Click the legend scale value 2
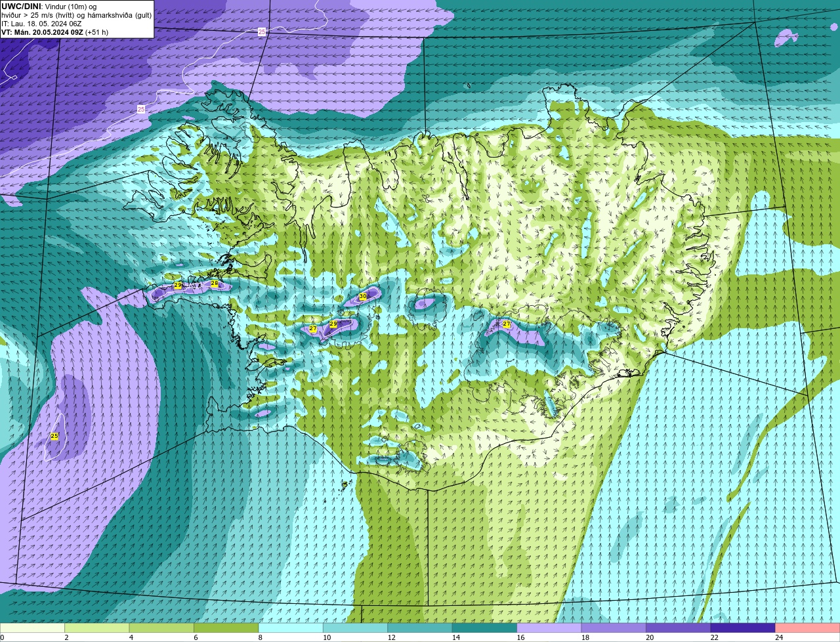840x642 pixels. (x=66, y=637)
